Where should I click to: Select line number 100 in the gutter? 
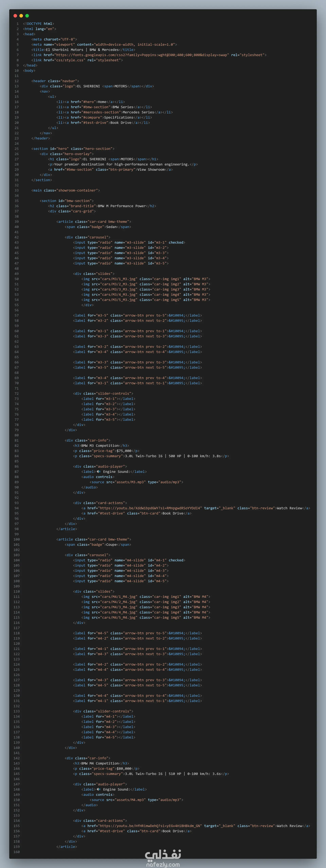[x=16, y=539]
